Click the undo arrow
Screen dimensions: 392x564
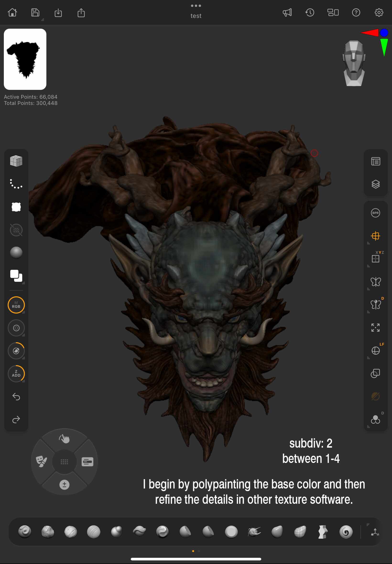16,396
